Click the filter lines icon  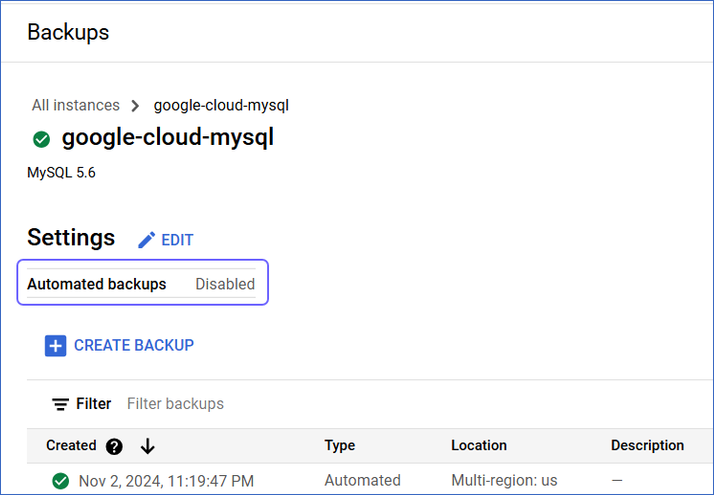click(x=60, y=404)
